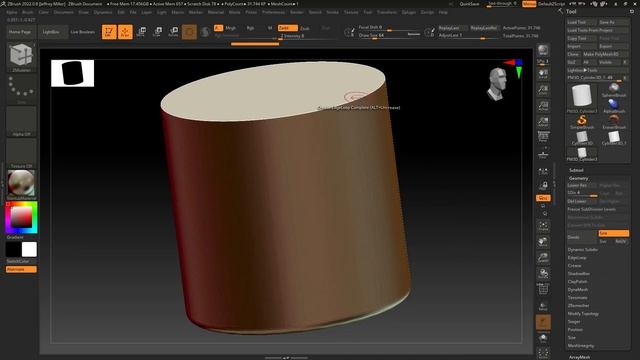The height and width of the screenshot is (360, 640).
Task: Toggle the PolyF line fill icon
Action: click(543, 289)
